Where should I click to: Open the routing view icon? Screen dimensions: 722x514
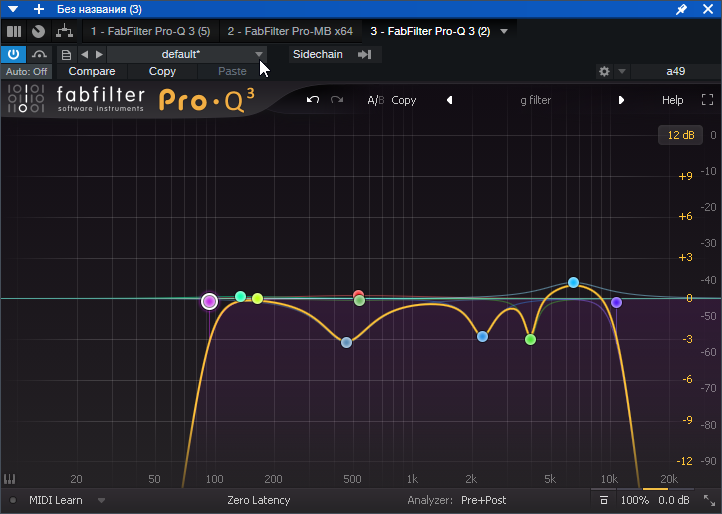(64, 31)
